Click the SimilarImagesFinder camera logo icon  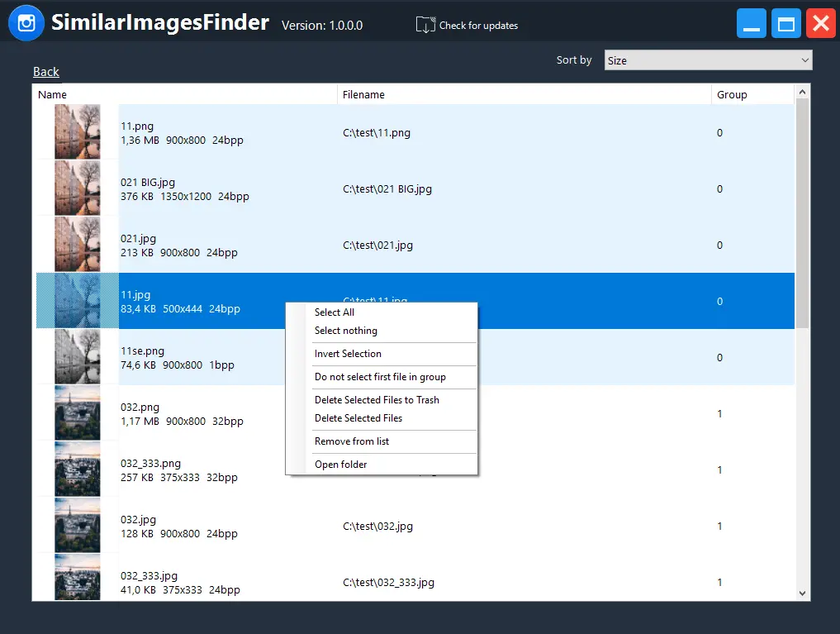click(26, 23)
